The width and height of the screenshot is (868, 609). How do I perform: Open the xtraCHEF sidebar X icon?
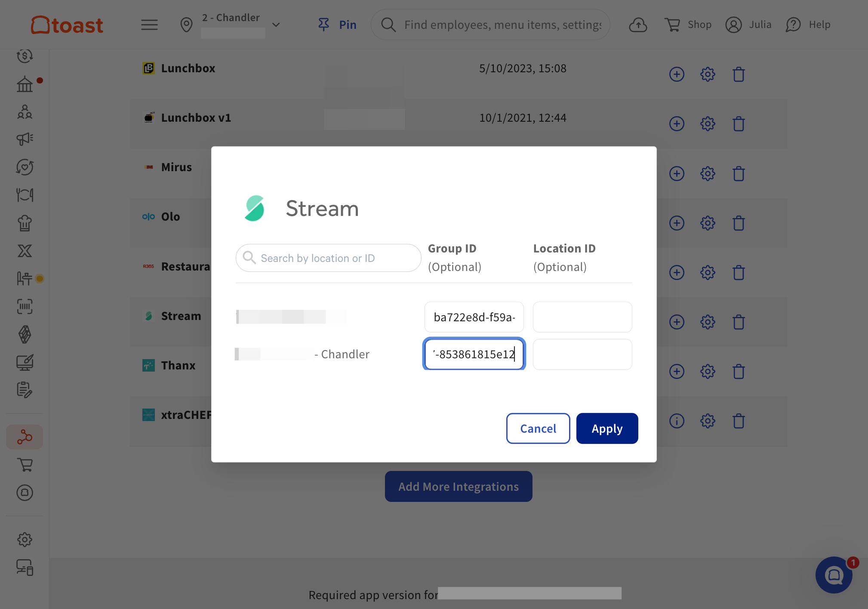[x=25, y=251]
